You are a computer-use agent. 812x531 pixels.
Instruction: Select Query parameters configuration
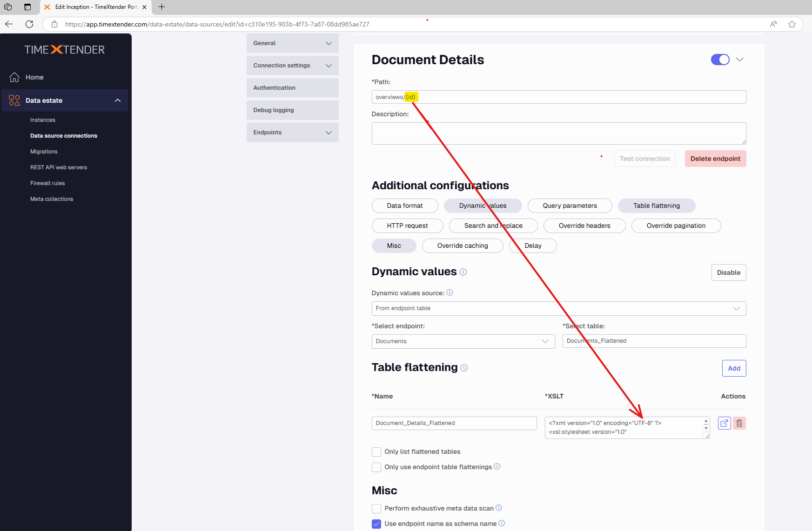click(x=570, y=206)
